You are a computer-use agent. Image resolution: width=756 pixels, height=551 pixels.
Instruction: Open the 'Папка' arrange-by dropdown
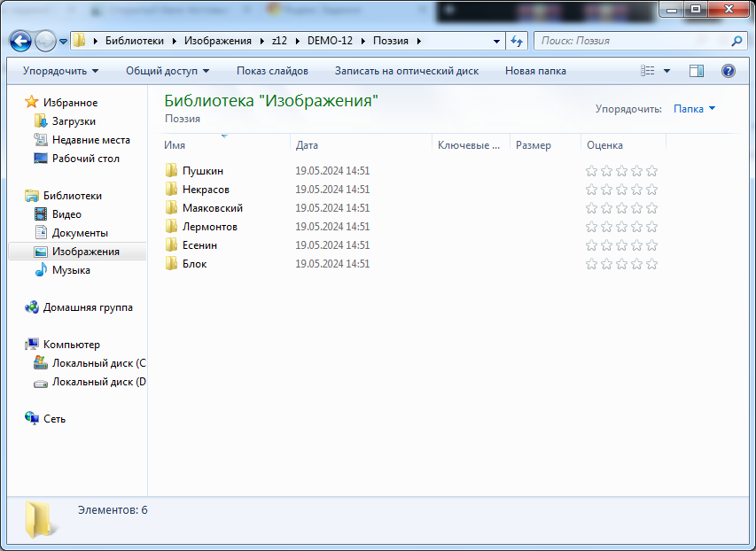point(694,109)
